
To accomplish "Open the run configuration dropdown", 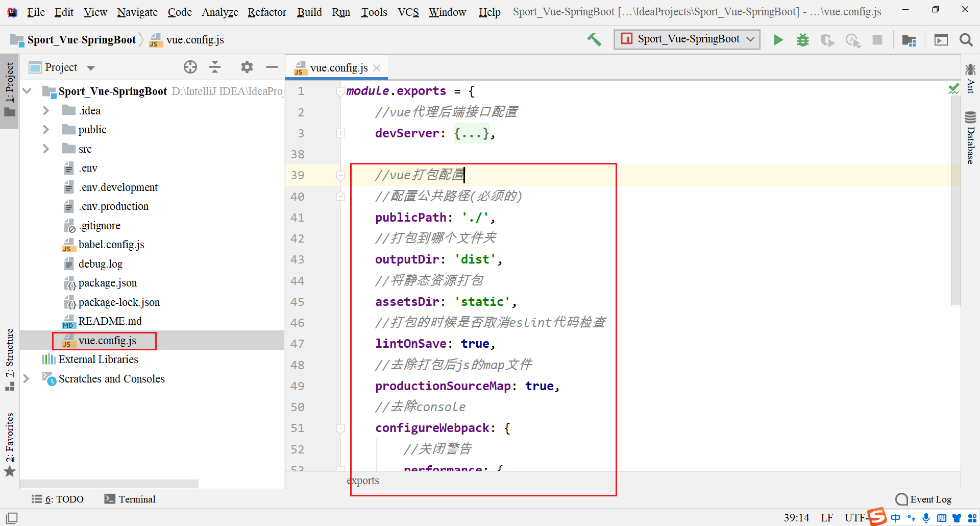I will [687, 39].
